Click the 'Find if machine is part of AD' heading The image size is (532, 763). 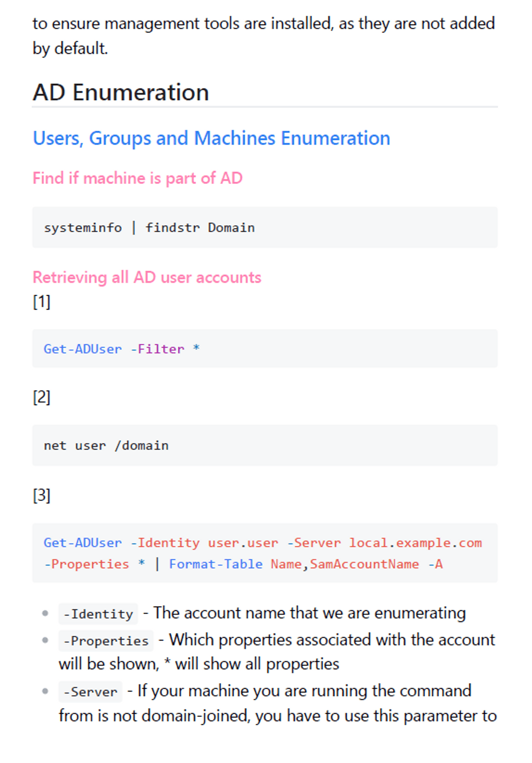coord(137,178)
